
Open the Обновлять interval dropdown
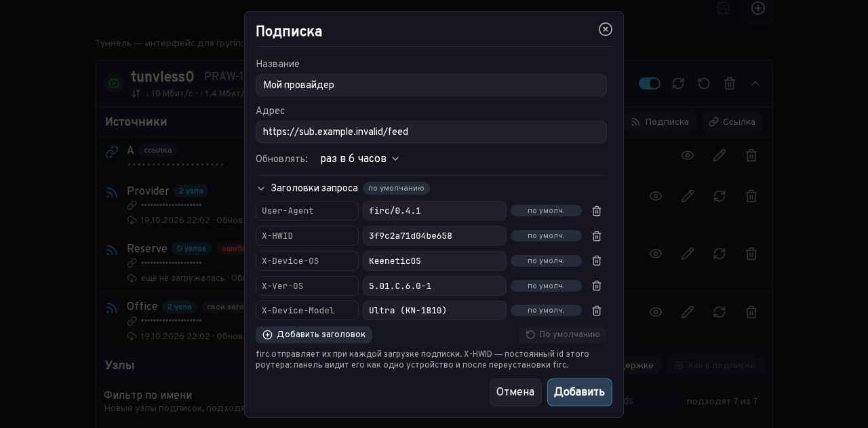360,159
